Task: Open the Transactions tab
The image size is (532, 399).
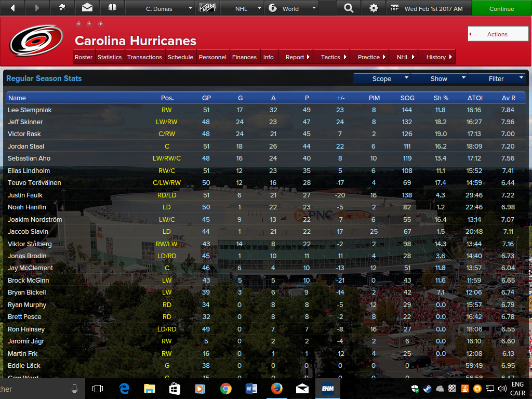Action: coord(144,57)
